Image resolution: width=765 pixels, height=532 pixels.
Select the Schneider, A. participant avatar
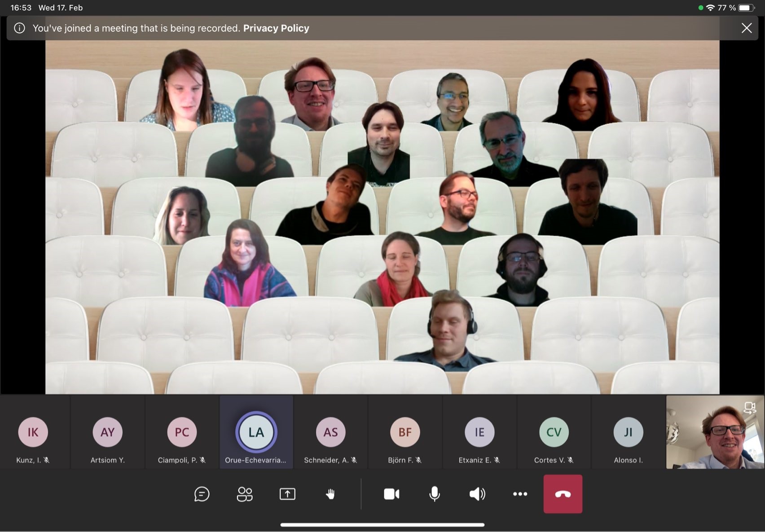(331, 432)
